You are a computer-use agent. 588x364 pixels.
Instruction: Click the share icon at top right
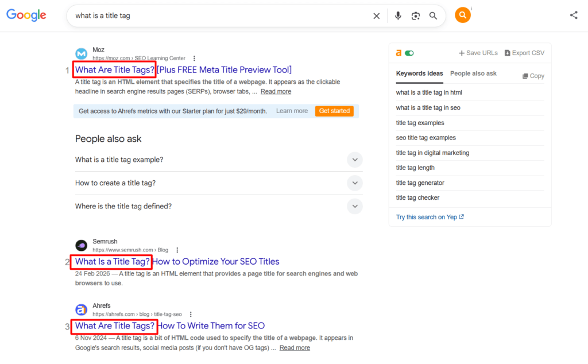(574, 15)
